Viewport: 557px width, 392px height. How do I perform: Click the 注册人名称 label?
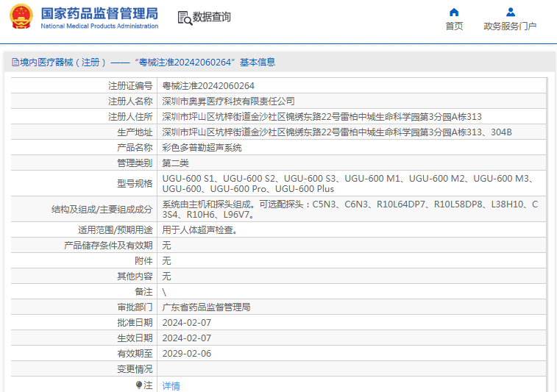pyautogui.click(x=130, y=101)
